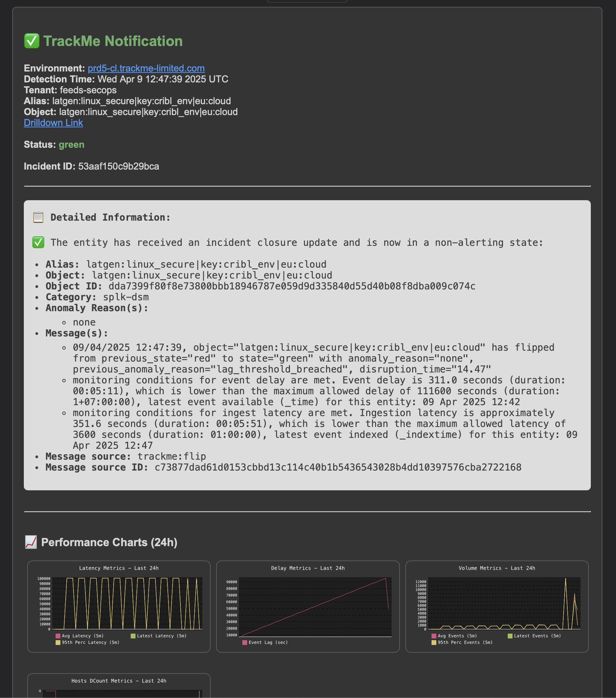Viewport: 616px width, 698px height.
Task: Click the flipped from red to green message
Action: point(314,359)
